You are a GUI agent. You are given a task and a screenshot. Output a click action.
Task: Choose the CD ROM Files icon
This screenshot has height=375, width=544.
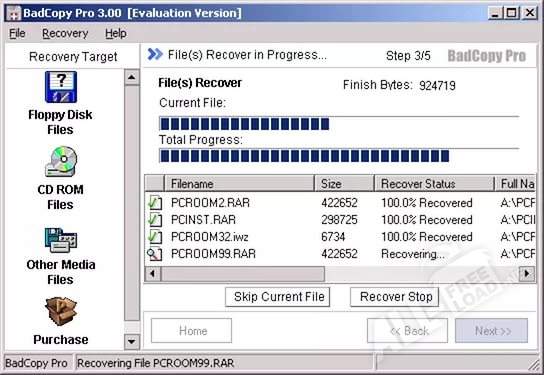[x=61, y=162]
